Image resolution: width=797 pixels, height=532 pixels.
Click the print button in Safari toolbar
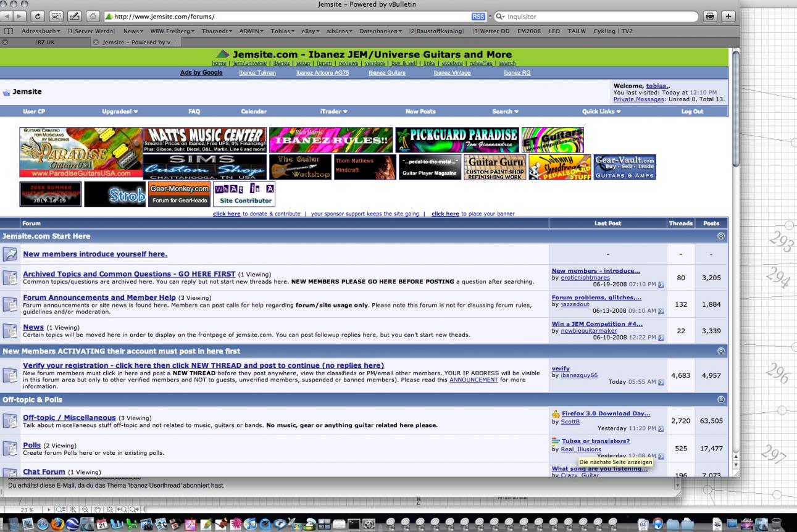click(709, 17)
